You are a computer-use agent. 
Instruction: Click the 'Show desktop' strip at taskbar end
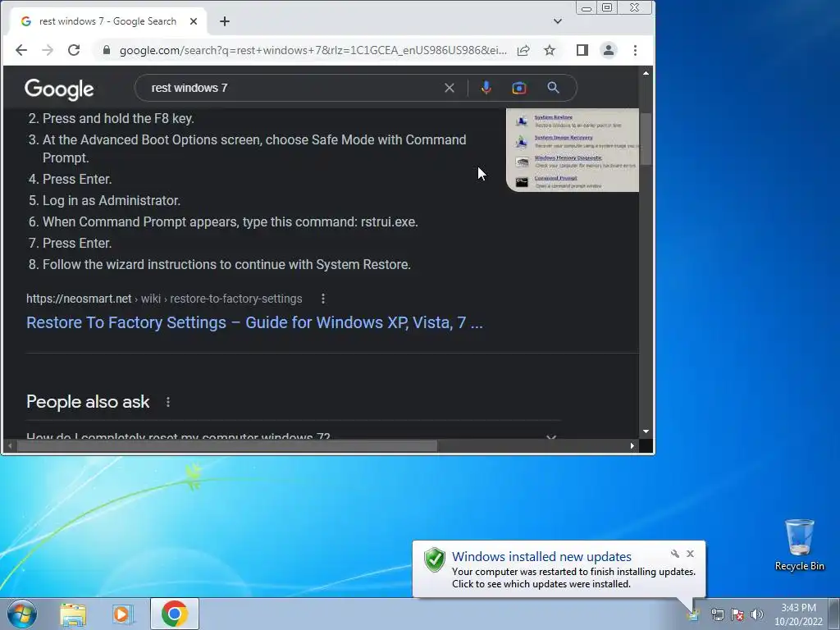coord(834,614)
